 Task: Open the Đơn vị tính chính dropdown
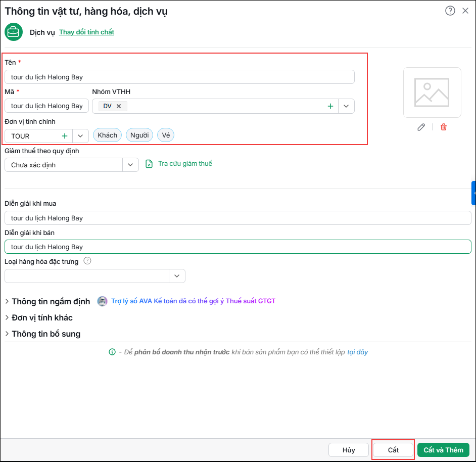(x=80, y=136)
